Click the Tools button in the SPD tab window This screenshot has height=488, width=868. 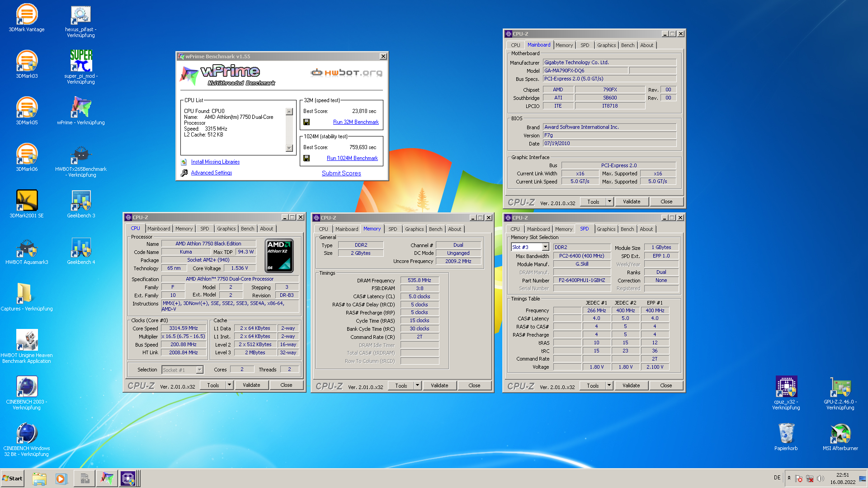[x=593, y=385]
